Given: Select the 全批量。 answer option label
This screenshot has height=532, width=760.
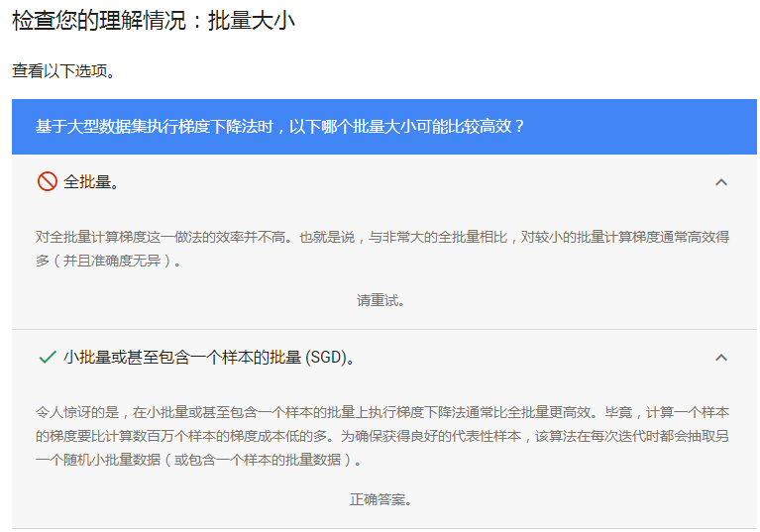Looking at the screenshot, I should (92, 182).
